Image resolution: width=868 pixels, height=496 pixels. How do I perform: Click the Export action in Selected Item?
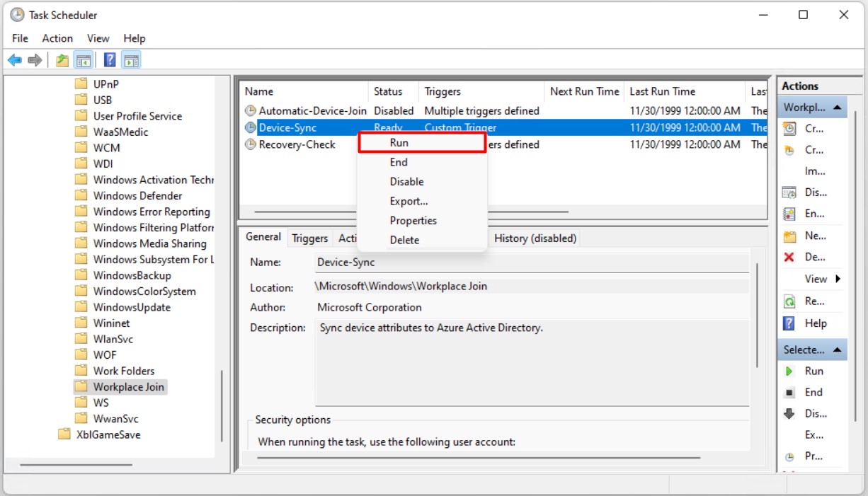(x=814, y=434)
